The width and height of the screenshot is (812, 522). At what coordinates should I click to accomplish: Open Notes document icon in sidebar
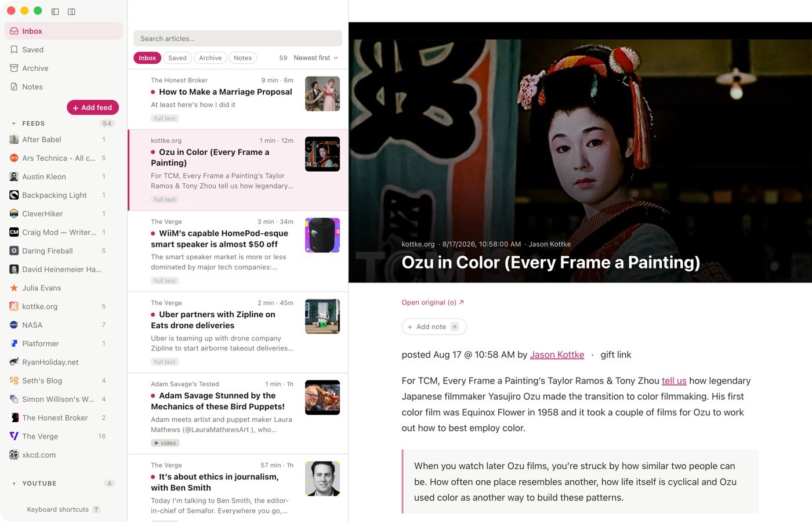click(14, 87)
